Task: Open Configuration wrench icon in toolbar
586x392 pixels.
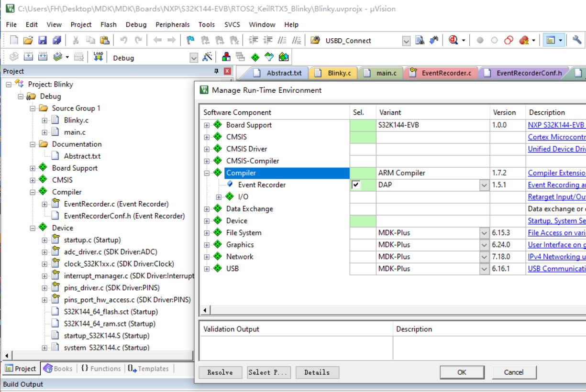Action: pos(577,41)
